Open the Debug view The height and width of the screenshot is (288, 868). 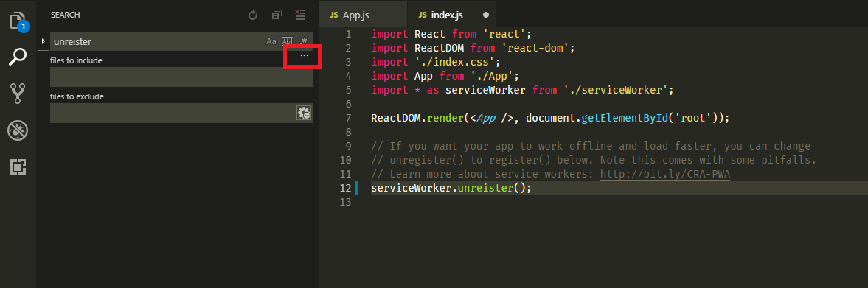point(18,130)
